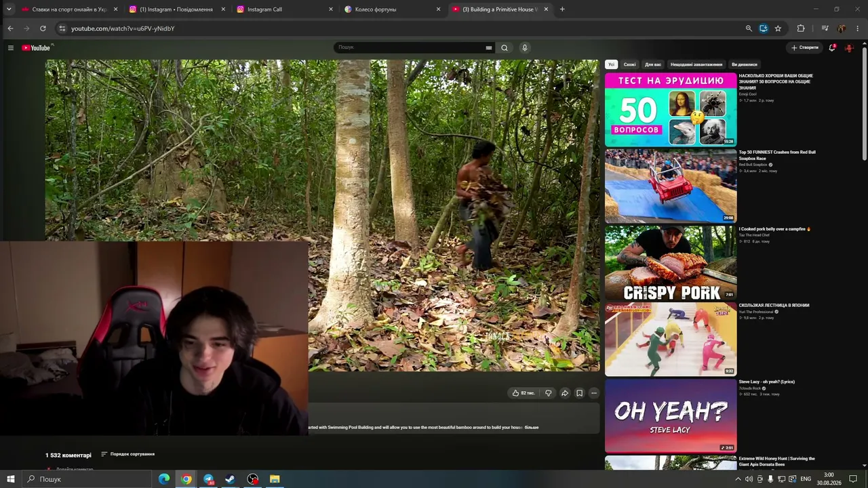
Task: Reload the YouTube page
Action: click(x=43, y=28)
